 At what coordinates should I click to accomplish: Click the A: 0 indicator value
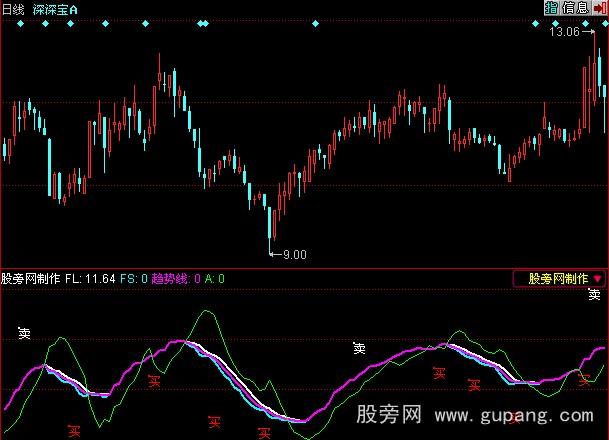coord(214,278)
